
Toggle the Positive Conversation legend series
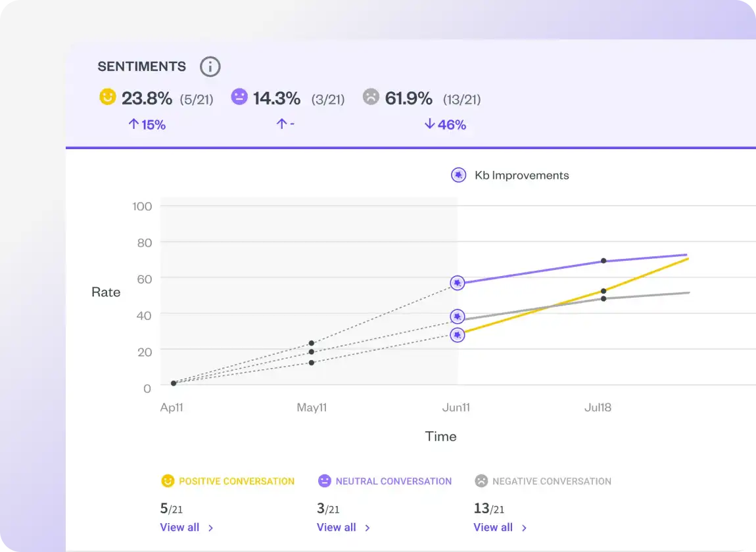[x=227, y=481]
